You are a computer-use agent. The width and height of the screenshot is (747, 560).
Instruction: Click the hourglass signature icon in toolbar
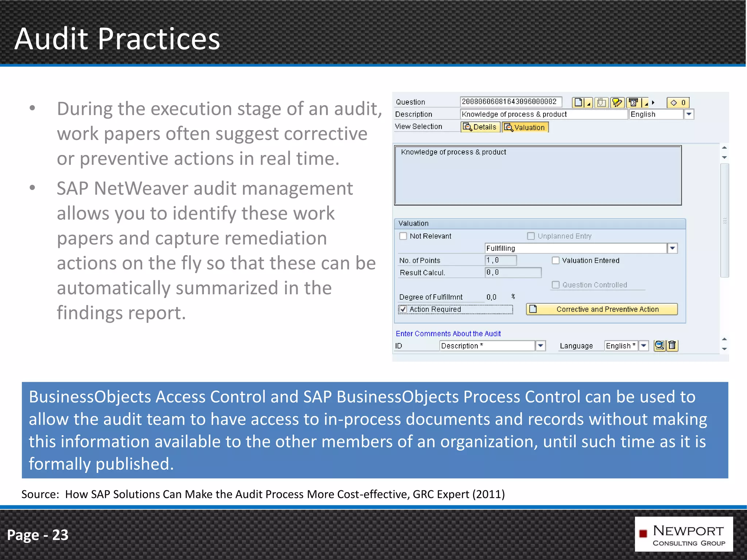click(634, 102)
